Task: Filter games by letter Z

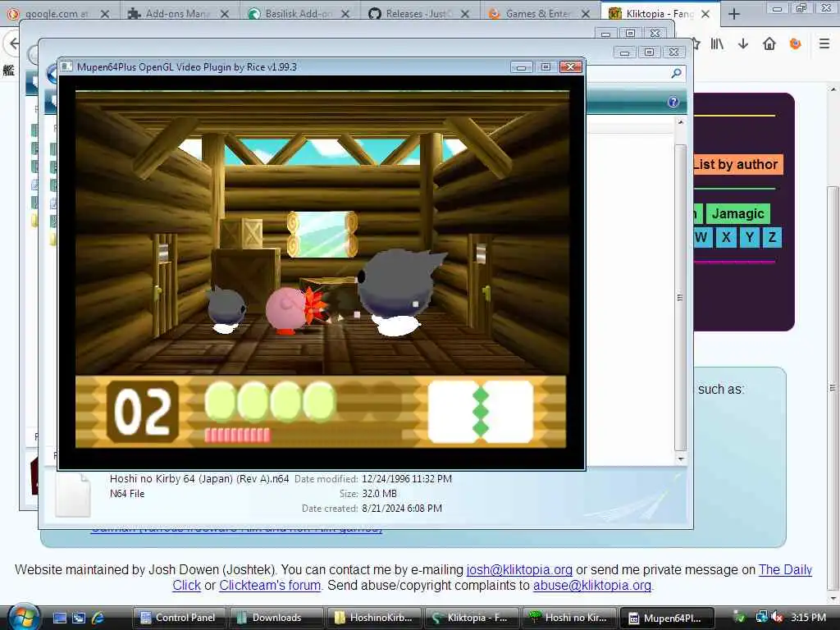Action: coord(772,237)
